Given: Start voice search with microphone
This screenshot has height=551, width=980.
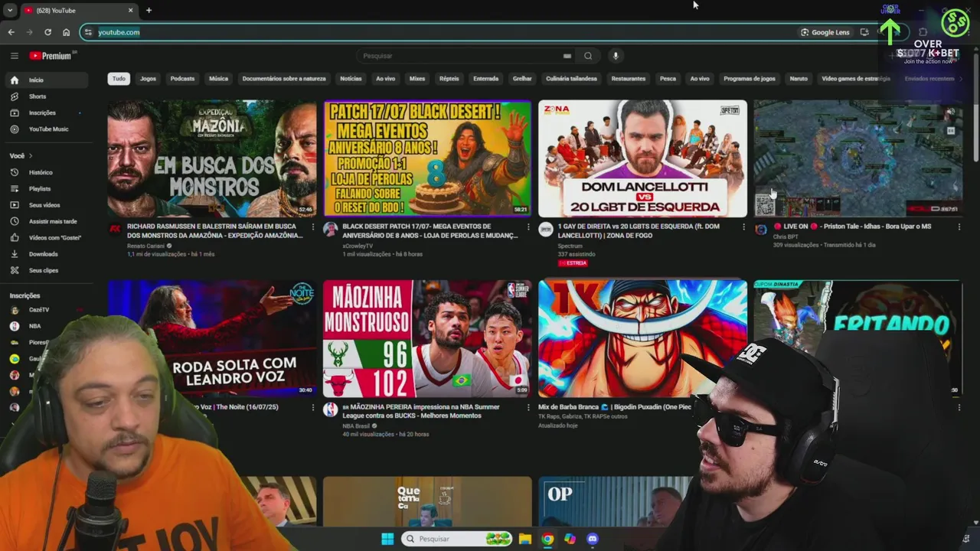Looking at the screenshot, I should click(615, 56).
